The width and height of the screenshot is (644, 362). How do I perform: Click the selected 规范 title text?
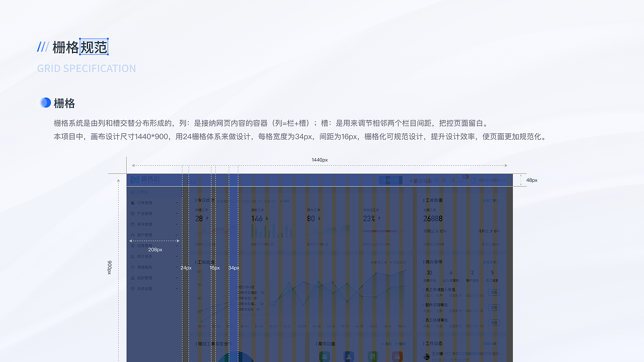click(x=94, y=47)
